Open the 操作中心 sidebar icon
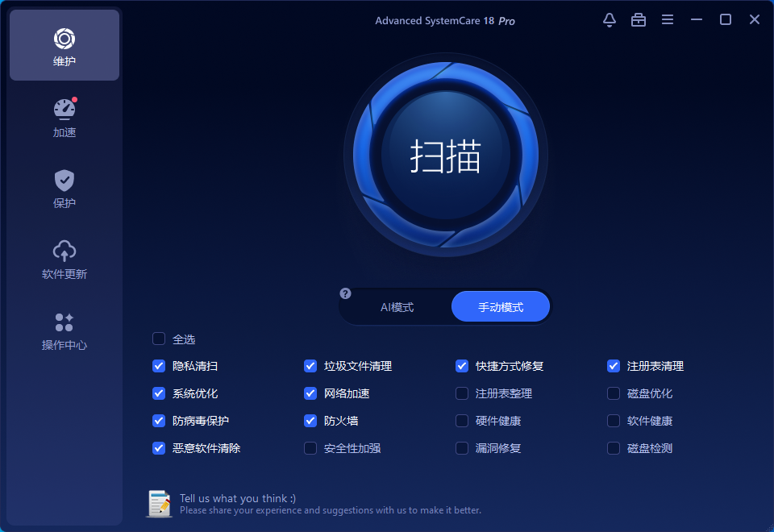 click(x=64, y=322)
